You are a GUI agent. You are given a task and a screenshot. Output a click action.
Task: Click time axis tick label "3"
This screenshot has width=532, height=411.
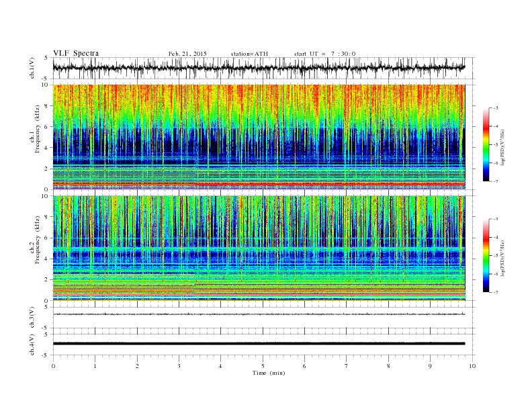[179, 366]
